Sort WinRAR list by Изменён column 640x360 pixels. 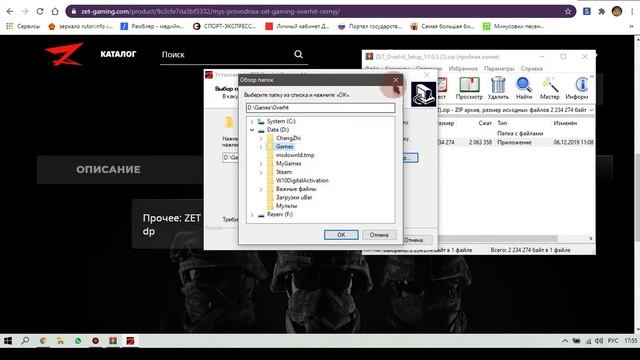pyautogui.click(x=565, y=123)
